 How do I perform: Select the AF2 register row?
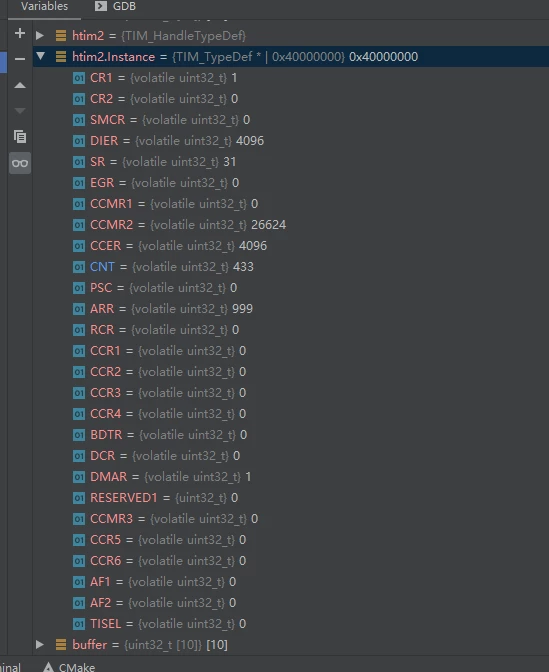coord(291,603)
